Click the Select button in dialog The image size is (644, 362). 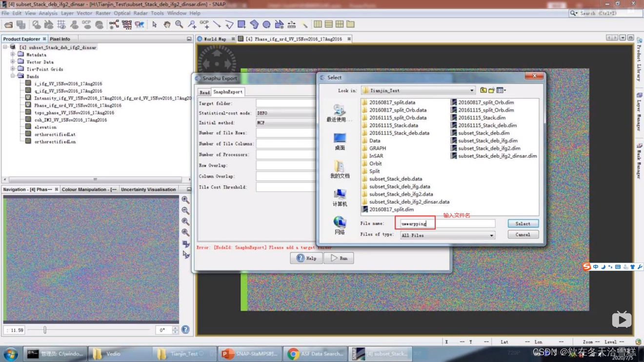tap(523, 224)
